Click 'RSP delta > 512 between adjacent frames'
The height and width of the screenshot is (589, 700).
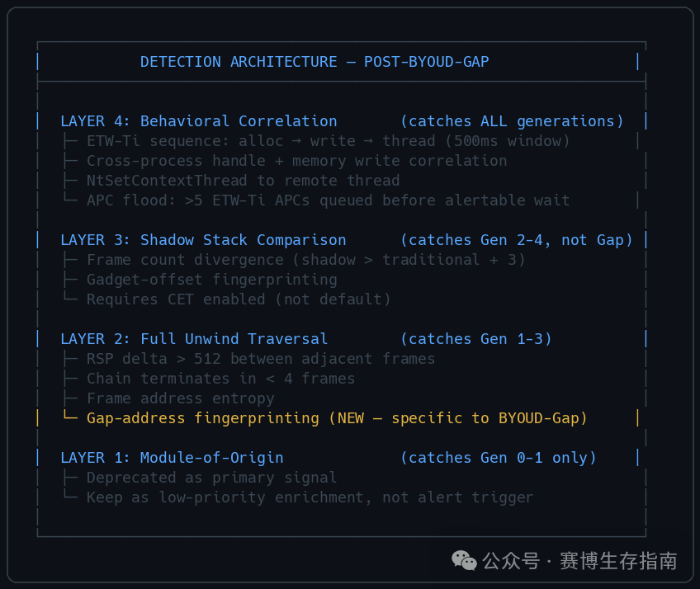pos(261,359)
